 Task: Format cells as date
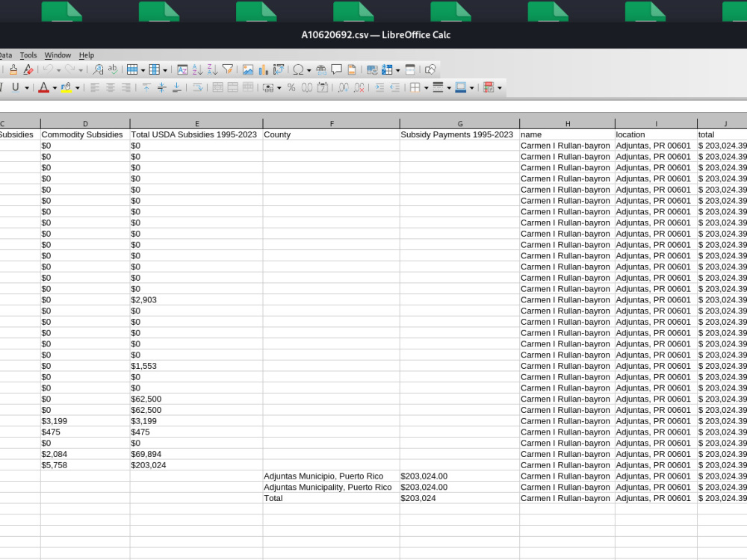[323, 87]
